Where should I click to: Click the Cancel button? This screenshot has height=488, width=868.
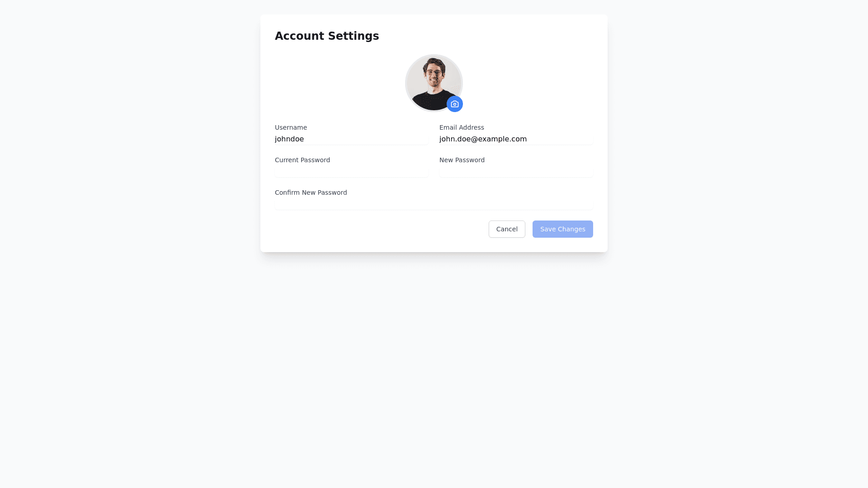(507, 229)
